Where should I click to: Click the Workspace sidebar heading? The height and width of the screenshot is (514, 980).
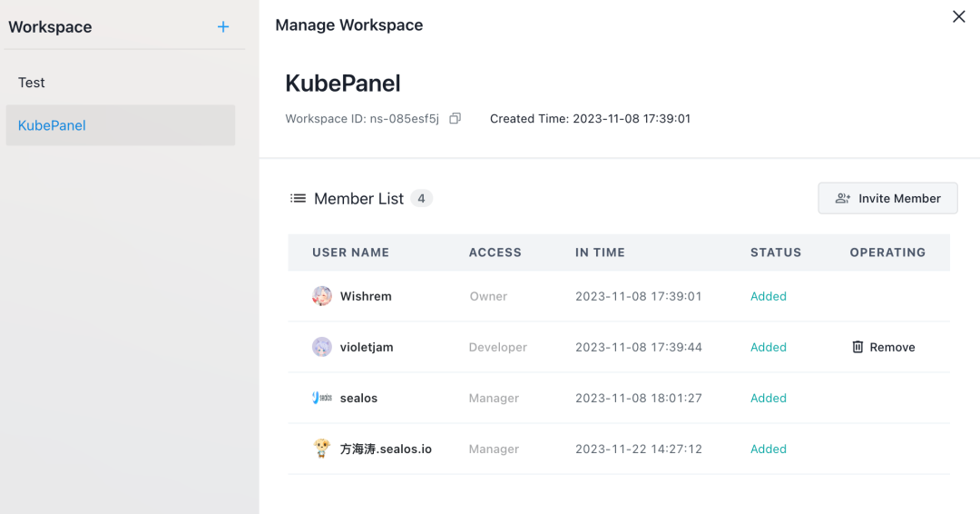pyautogui.click(x=50, y=27)
